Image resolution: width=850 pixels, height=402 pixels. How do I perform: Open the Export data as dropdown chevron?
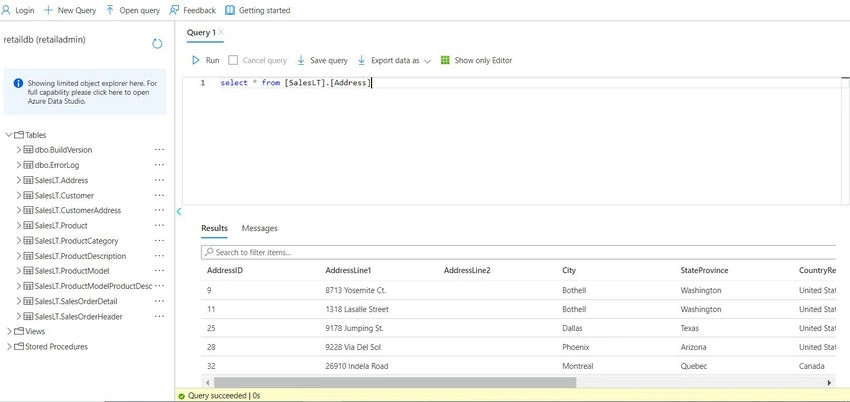427,61
